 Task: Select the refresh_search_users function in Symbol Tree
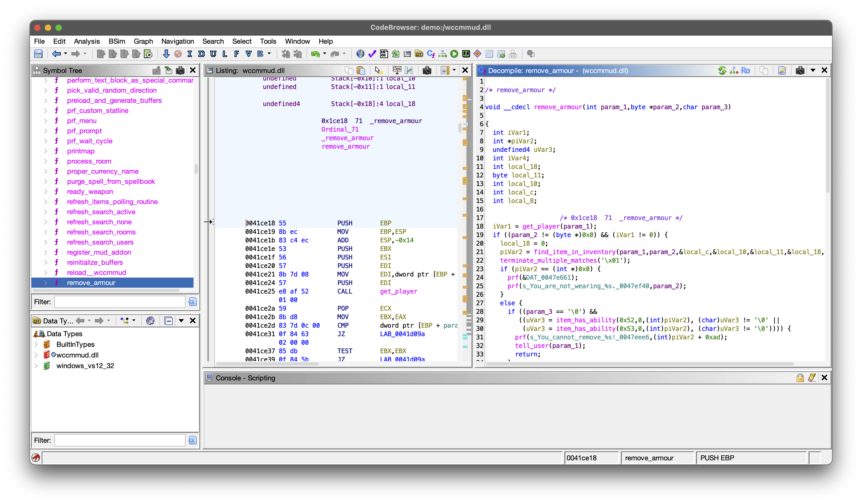point(100,242)
